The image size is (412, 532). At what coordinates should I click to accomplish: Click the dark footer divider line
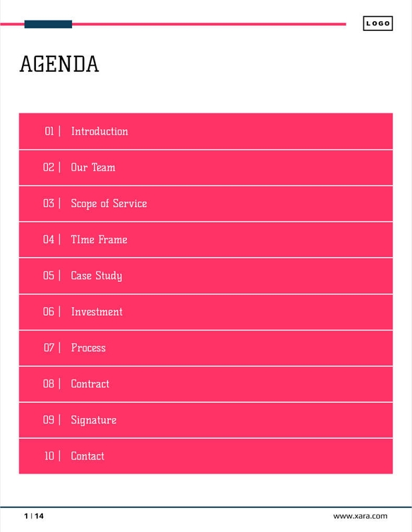point(206,507)
